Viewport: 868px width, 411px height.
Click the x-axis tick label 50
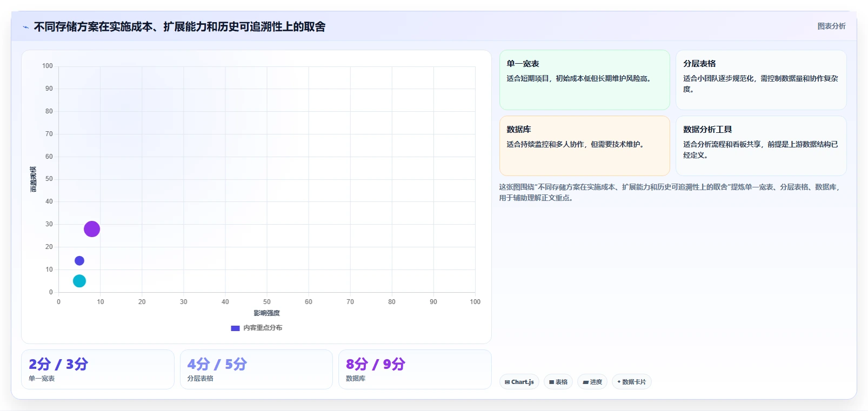267,302
